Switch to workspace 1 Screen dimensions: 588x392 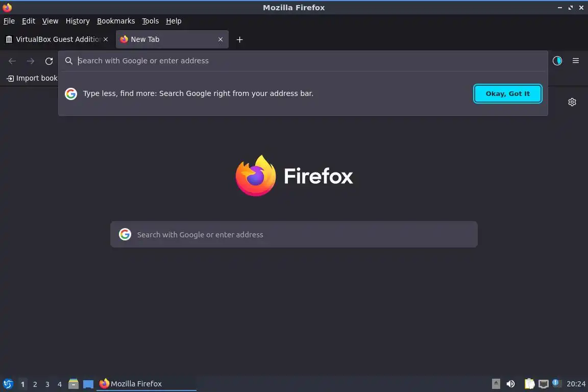22,384
